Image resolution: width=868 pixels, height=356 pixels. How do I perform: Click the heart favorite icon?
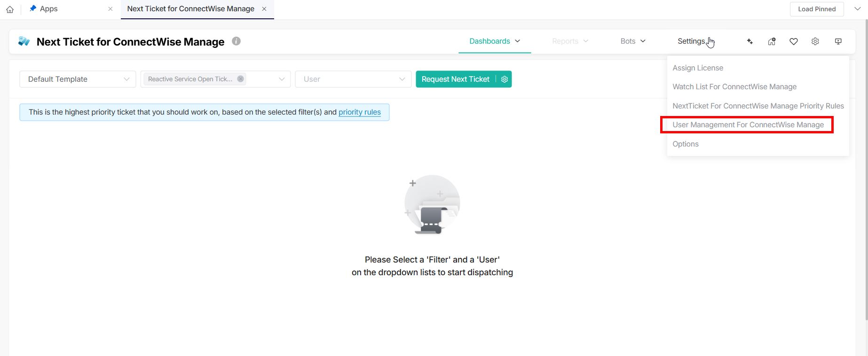coord(794,41)
